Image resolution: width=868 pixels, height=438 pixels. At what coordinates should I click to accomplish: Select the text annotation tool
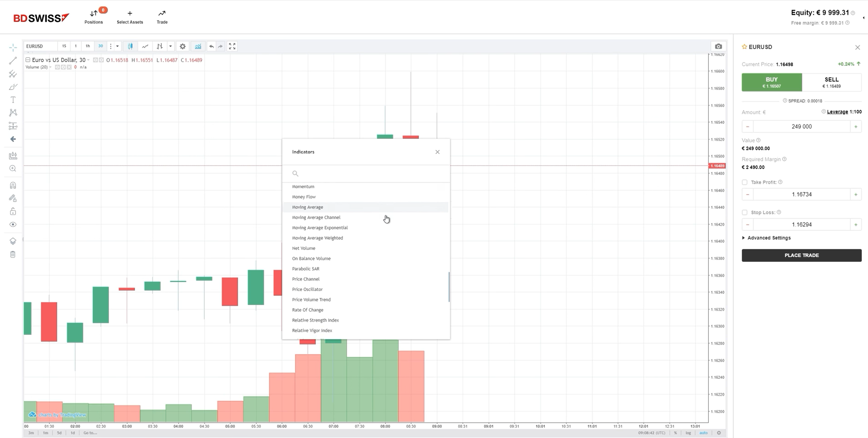[x=13, y=100]
